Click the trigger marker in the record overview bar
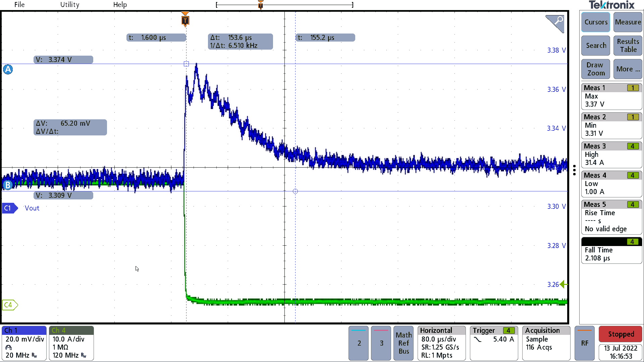The height and width of the screenshot is (362, 644). [x=261, y=5]
